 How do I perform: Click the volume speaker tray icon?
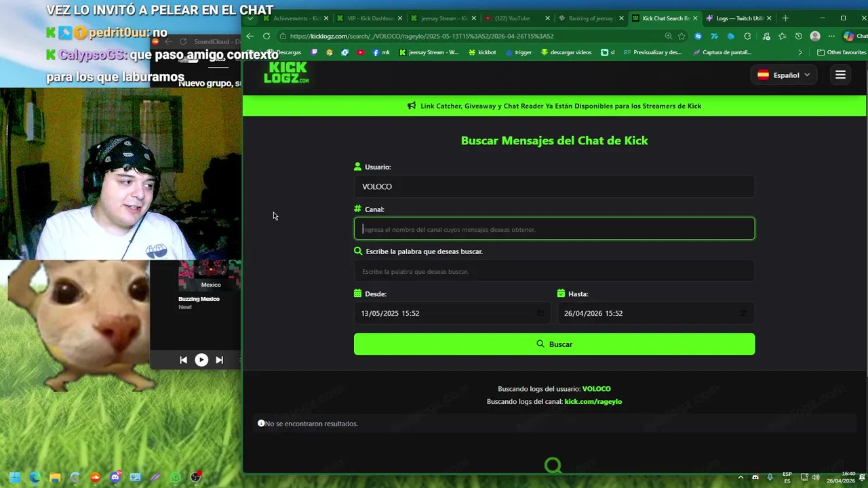815,477
